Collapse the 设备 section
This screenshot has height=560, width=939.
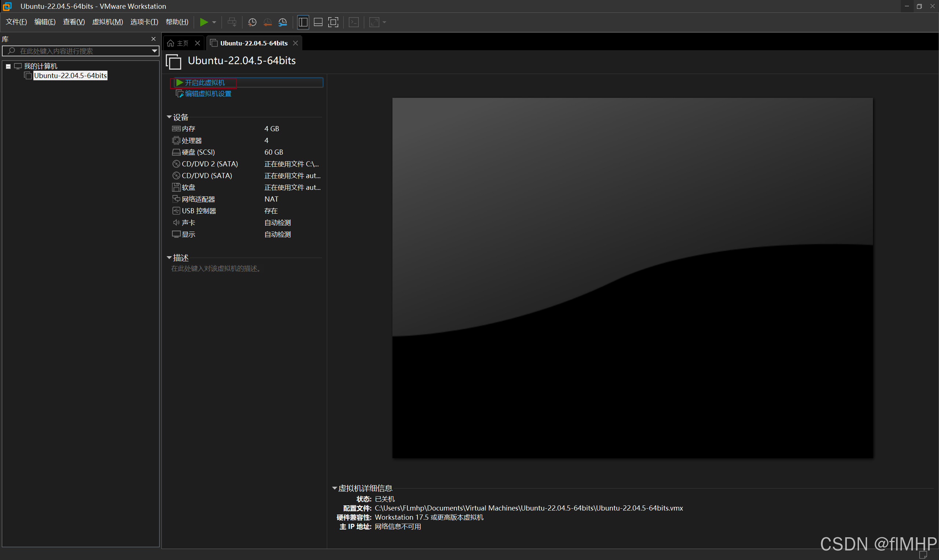pos(169,117)
